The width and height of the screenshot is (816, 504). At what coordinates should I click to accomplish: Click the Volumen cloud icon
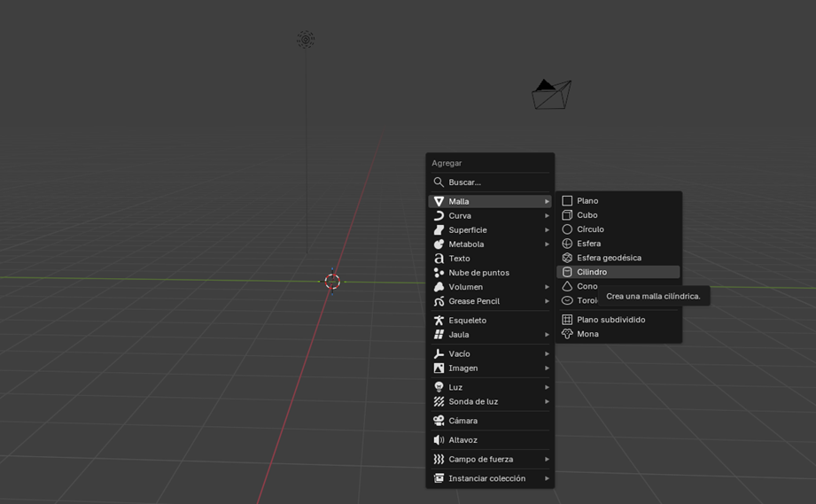click(x=439, y=287)
